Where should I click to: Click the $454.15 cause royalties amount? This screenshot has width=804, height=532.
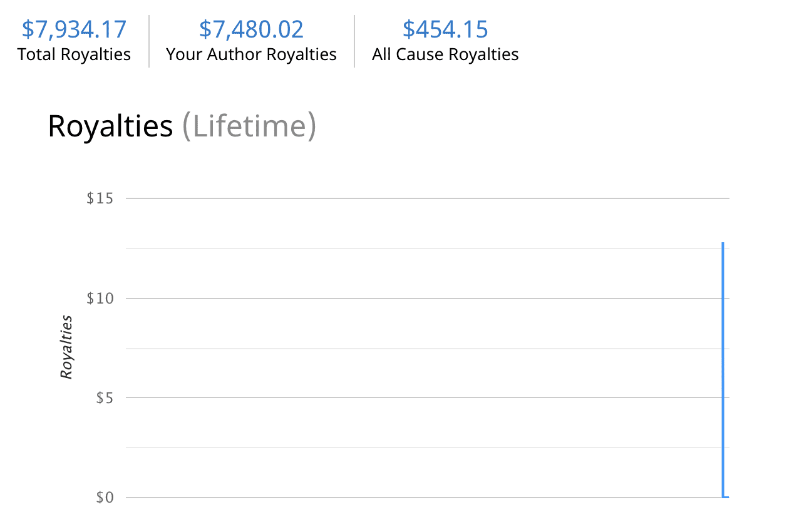pyautogui.click(x=445, y=29)
